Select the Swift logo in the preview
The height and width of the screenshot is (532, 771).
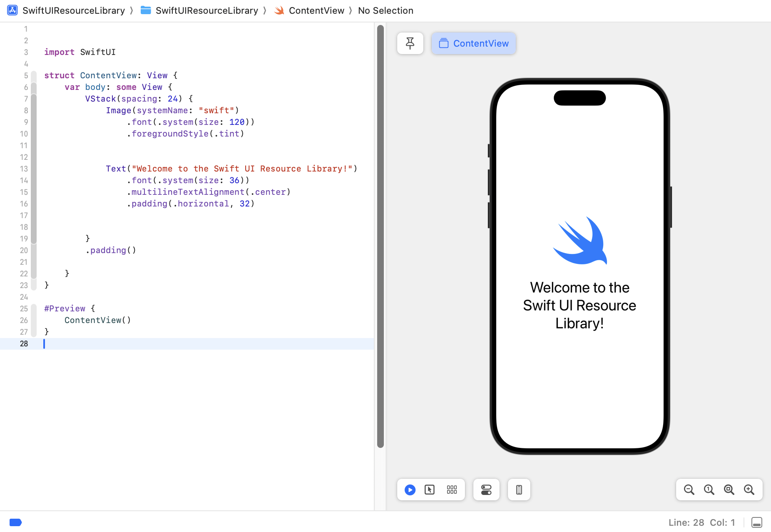(x=580, y=241)
